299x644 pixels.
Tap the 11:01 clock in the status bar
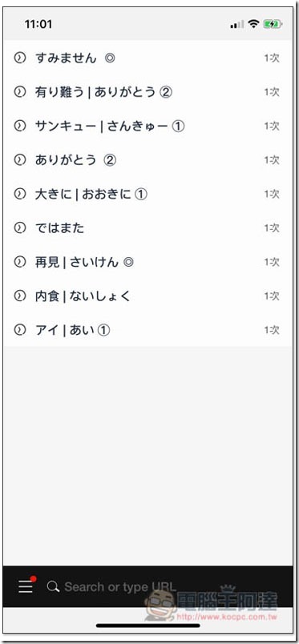(x=38, y=24)
